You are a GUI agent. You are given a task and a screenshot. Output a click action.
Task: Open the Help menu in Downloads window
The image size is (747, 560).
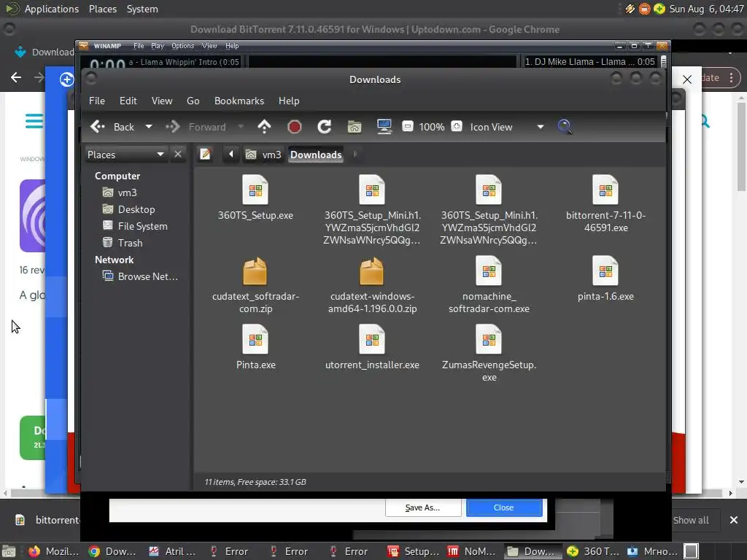[x=289, y=101]
